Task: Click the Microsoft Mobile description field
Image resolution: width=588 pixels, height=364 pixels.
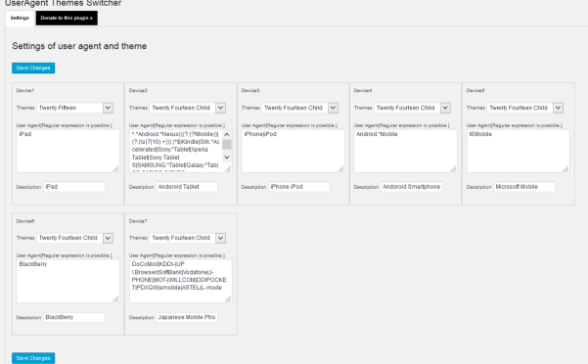Action: coord(524,187)
